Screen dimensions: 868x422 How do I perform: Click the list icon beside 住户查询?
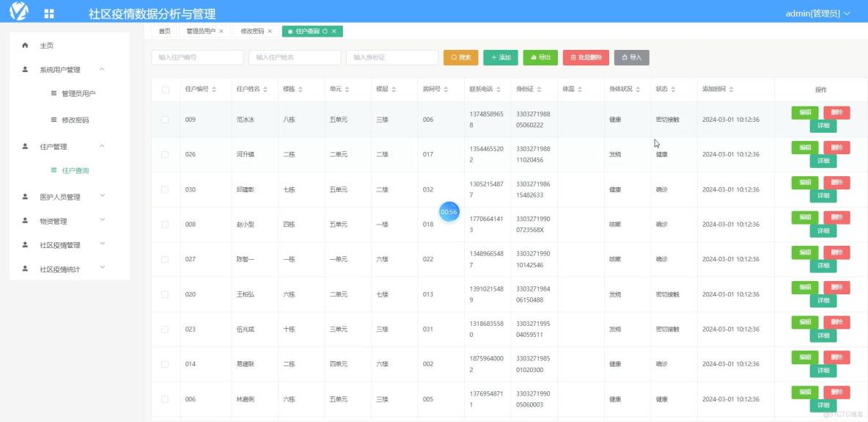54,170
